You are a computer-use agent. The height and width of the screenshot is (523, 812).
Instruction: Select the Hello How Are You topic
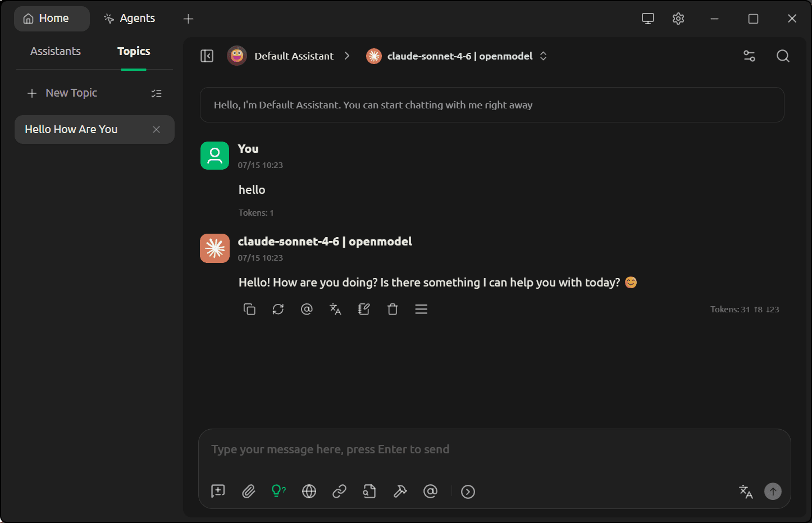(94, 129)
